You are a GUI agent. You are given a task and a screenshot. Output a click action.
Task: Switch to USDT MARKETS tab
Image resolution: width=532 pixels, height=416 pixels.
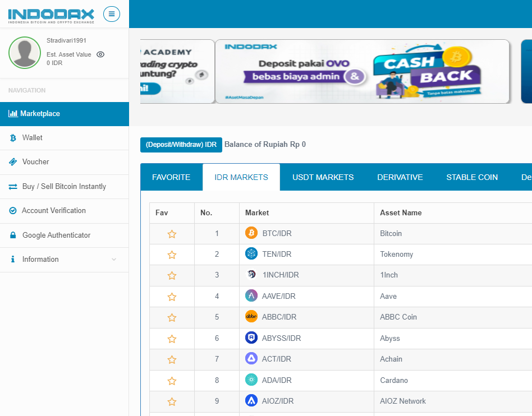pos(323,177)
